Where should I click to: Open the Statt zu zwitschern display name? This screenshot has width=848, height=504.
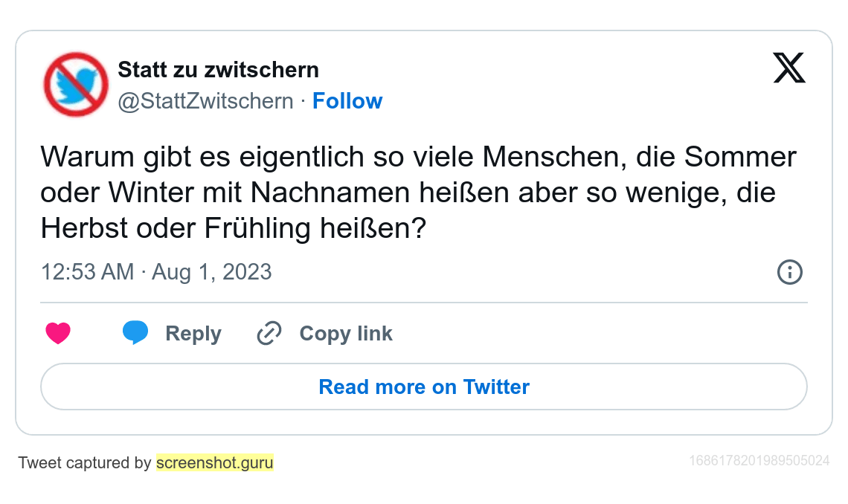pos(219,70)
